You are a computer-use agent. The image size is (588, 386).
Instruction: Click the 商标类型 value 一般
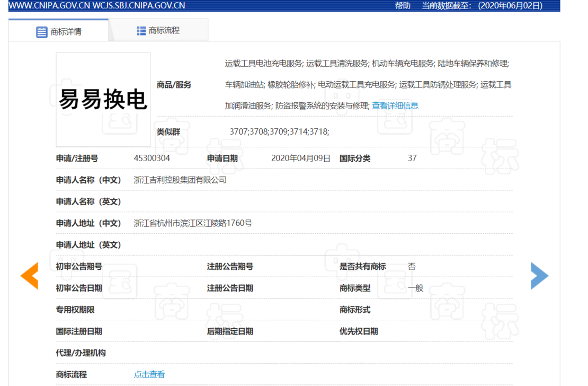pyautogui.click(x=415, y=288)
